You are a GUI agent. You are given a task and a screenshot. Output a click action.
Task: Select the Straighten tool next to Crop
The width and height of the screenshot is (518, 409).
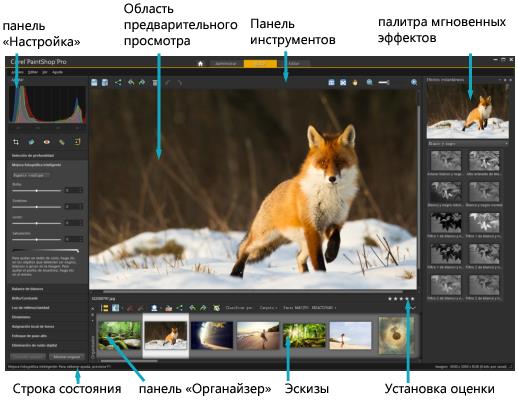31,142
